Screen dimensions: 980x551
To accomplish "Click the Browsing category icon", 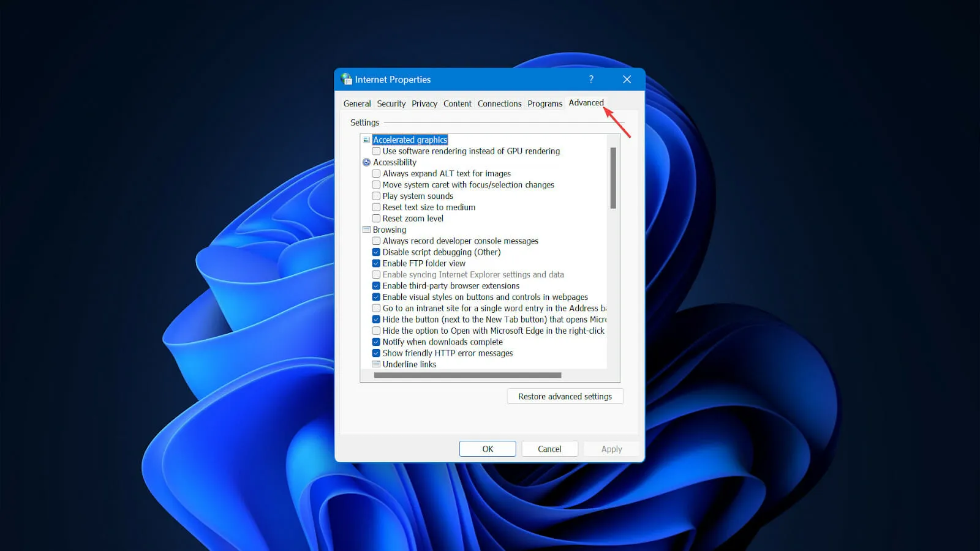I will click(x=366, y=230).
